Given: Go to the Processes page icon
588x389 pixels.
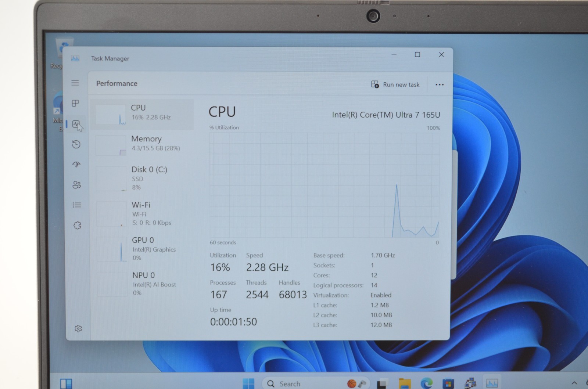Looking at the screenshot, I should (75, 103).
